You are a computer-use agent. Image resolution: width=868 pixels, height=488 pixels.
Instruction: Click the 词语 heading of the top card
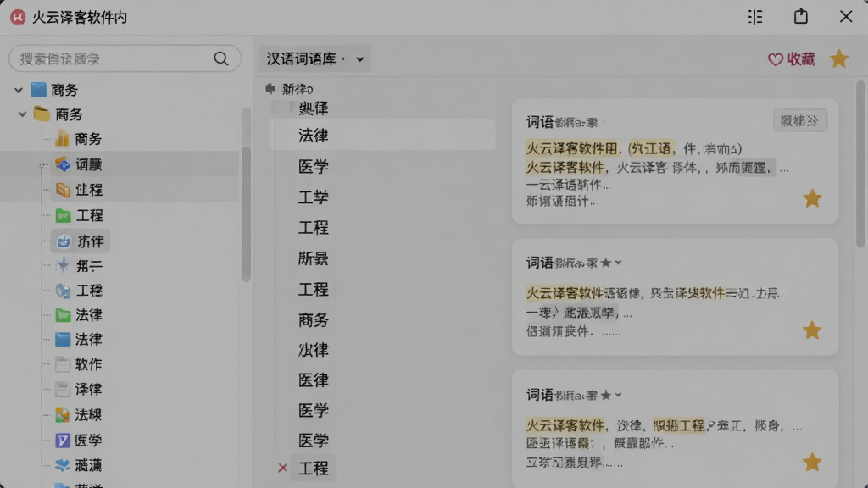click(x=540, y=122)
